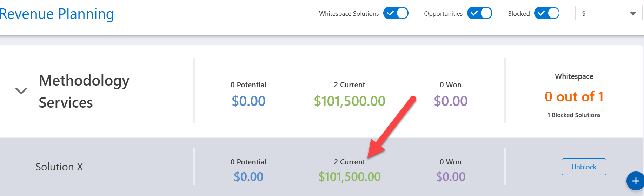This screenshot has width=644, height=196.
Task: Click Methodology Services 0 Won amount
Action: click(451, 101)
